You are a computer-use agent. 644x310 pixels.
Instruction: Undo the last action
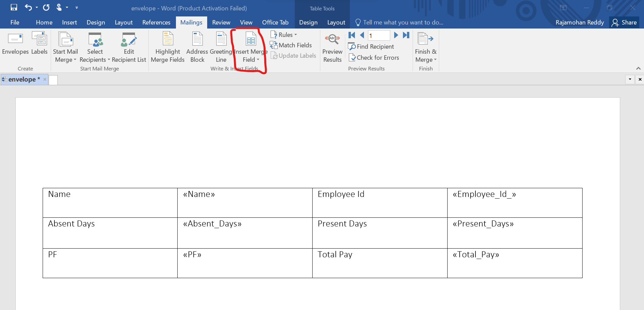point(28,7)
